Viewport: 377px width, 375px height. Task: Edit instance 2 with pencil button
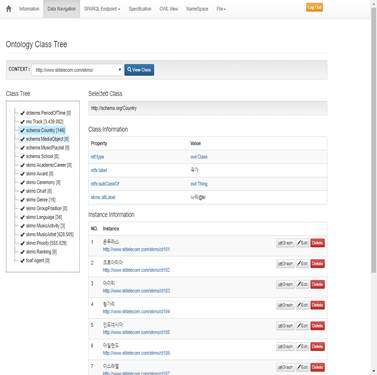click(x=302, y=264)
